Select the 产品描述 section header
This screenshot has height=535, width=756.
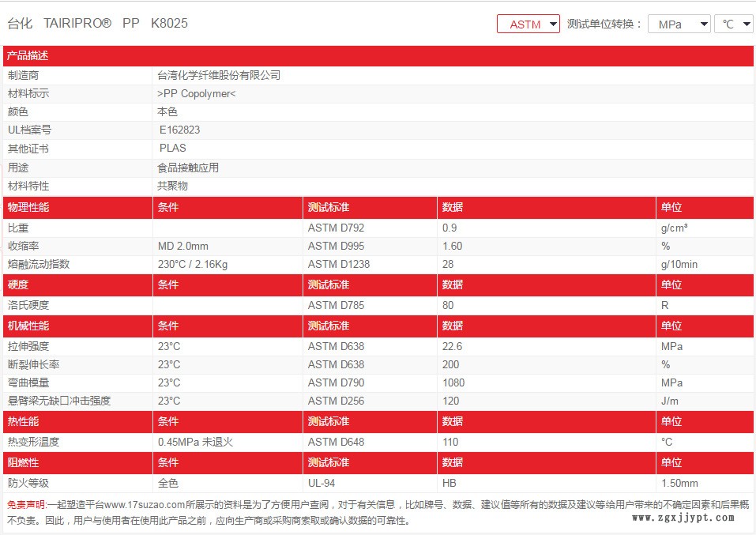pos(28,56)
